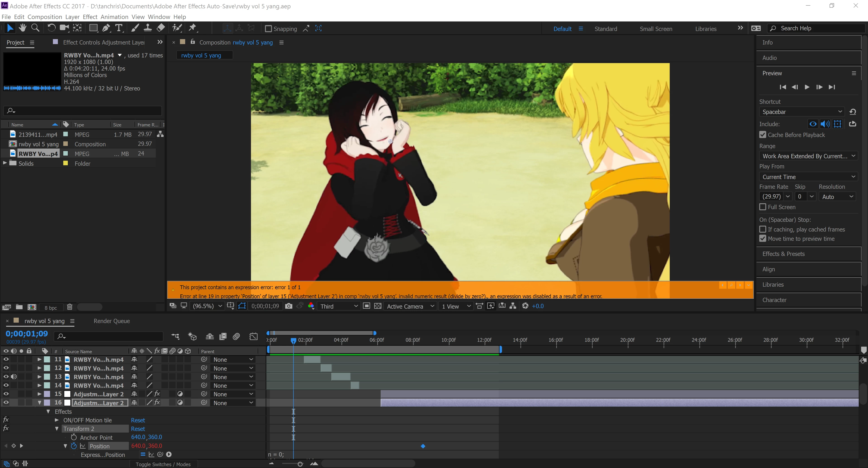The height and width of the screenshot is (468, 868).
Task: Enable the Snapping checkbox
Action: [x=268, y=29]
